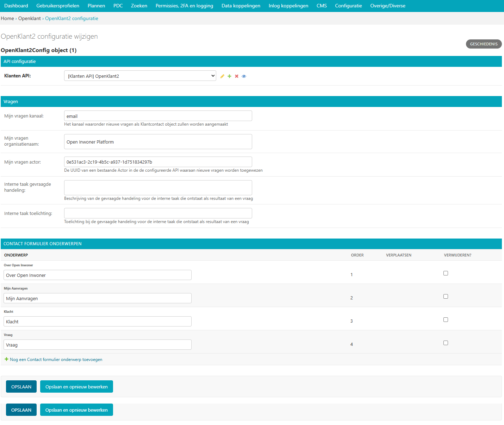Screen dimensions: 504x425
Task: Open the PDC menu
Action: coord(118,6)
